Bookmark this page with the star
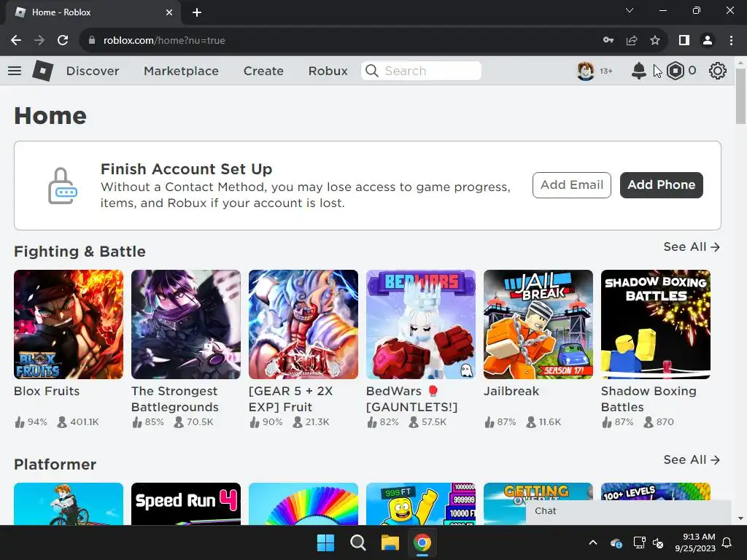Screen dimensions: 747x560 tap(655, 41)
